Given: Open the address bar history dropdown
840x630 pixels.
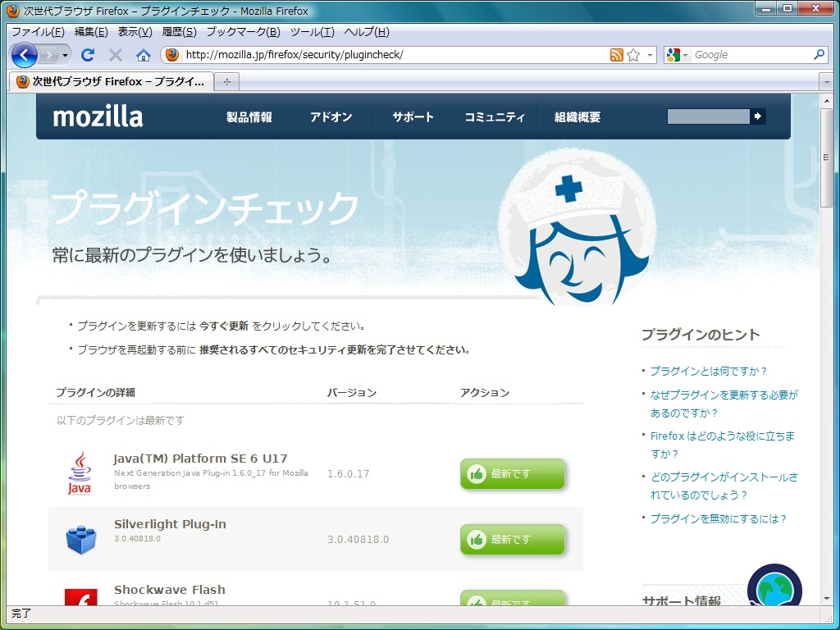Looking at the screenshot, I should pos(650,55).
